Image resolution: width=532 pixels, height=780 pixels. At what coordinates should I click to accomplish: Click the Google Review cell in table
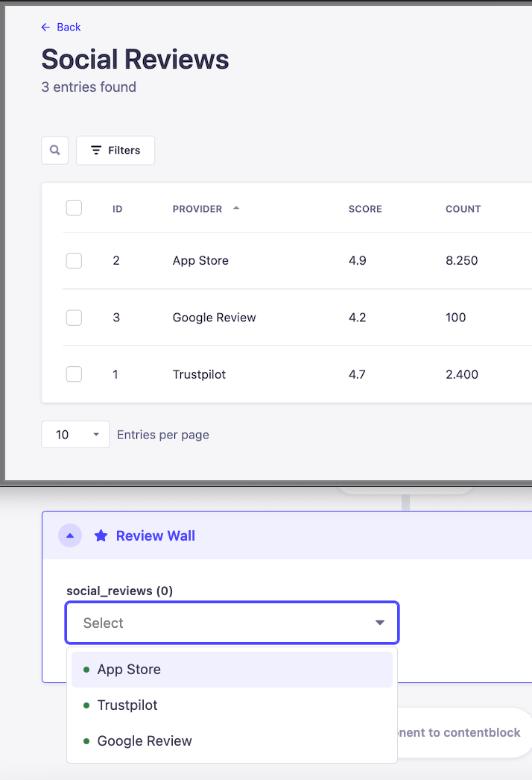pyautogui.click(x=215, y=318)
